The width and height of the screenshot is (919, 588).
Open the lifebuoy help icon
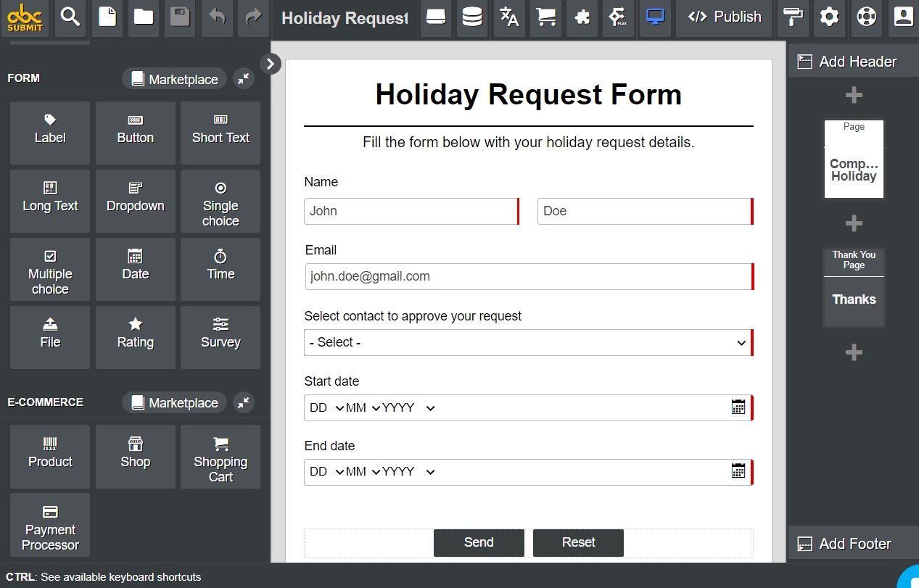pos(867,17)
